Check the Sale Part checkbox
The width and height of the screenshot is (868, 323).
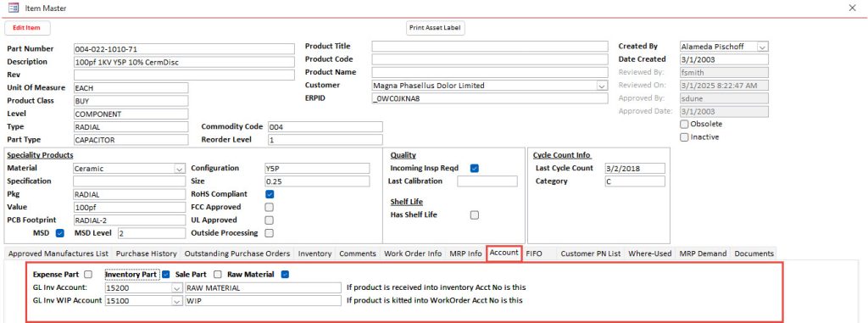pyautogui.click(x=218, y=274)
